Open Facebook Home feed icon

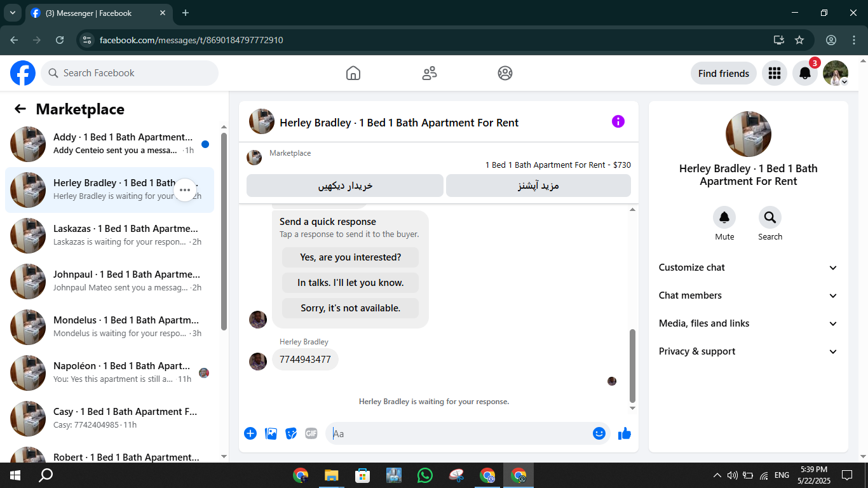[x=353, y=73]
